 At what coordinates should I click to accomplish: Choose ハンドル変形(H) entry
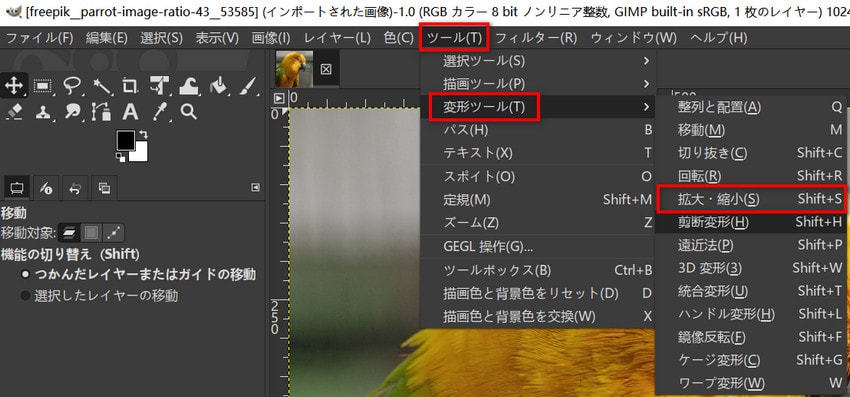(x=751, y=314)
